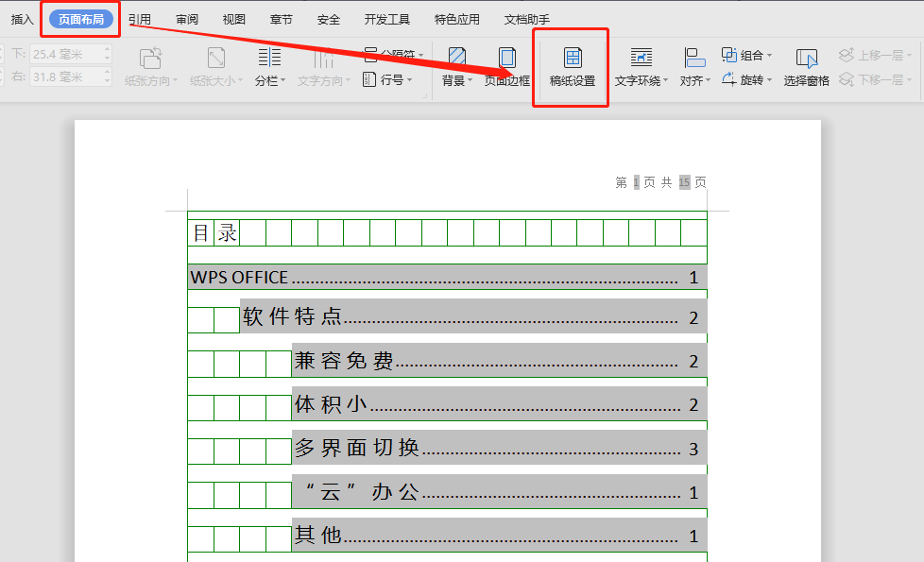Open the 引用 references tab
Viewport: 924px width, 562px height.
(140, 20)
